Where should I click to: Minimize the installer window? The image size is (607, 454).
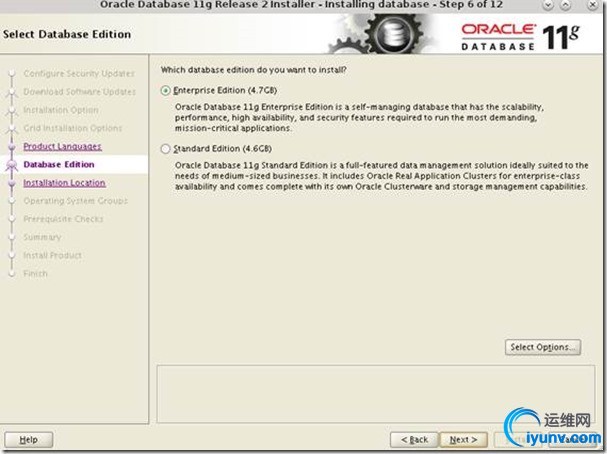[548, 5]
